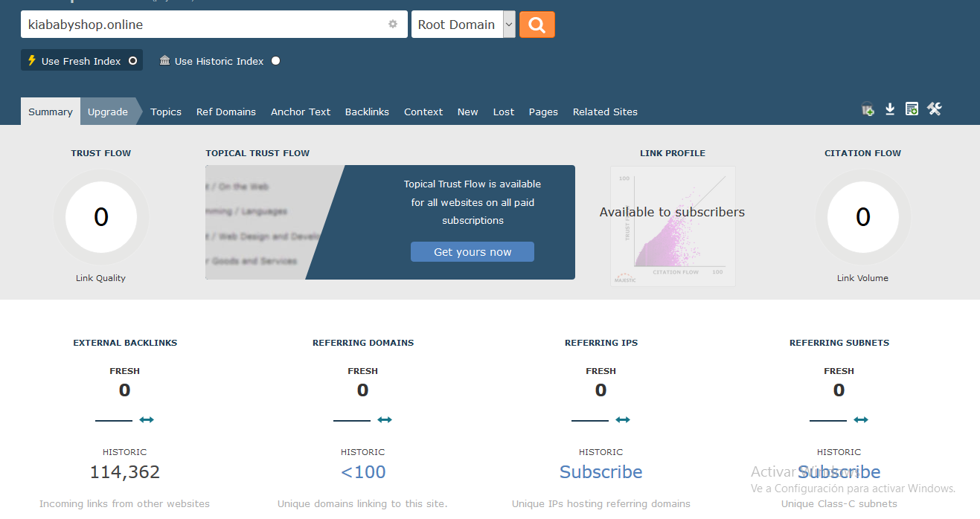Viewport: 980px width, 519px height.
Task: Switch to the Backlinks tab
Action: (367, 112)
